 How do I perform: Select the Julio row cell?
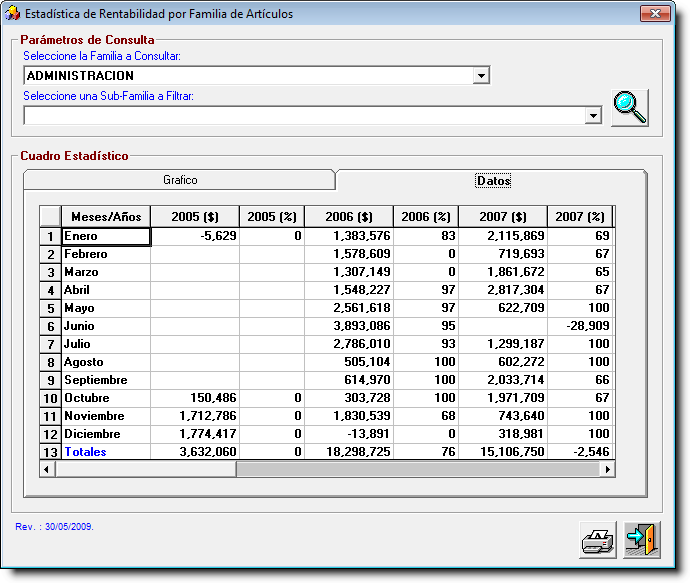tap(106, 344)
